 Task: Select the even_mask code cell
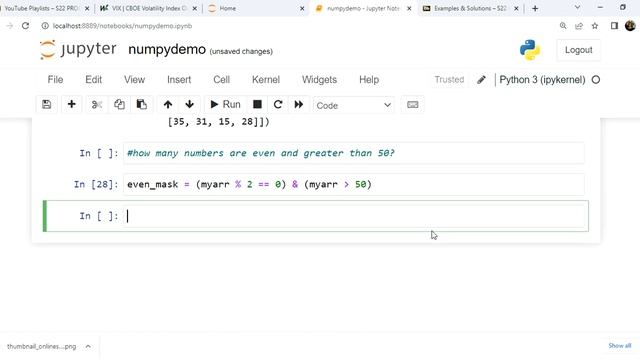(x=354, y=184)
